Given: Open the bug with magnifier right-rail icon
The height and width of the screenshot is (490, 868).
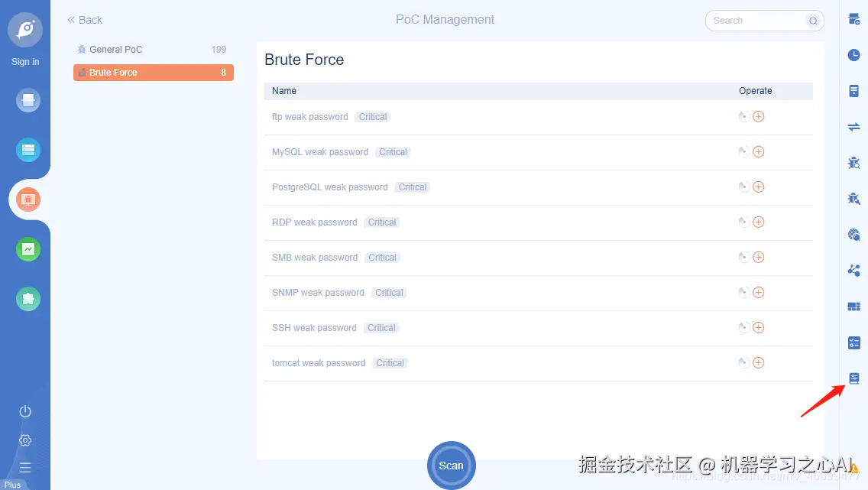Looking at the screenshot, I should 853,163.
